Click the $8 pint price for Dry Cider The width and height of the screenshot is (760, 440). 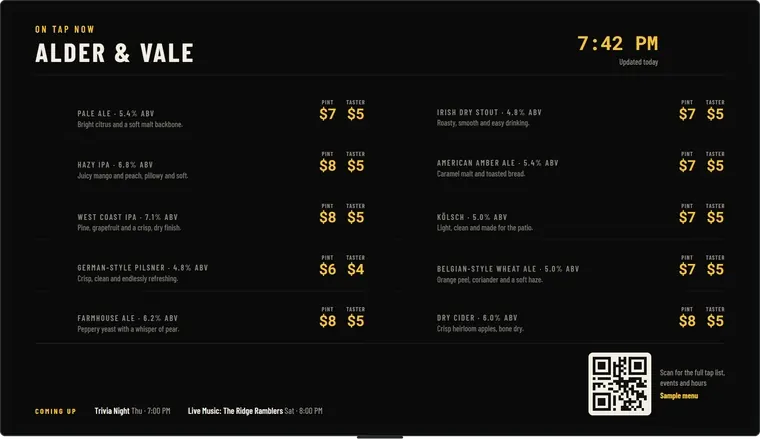(687, 321)
